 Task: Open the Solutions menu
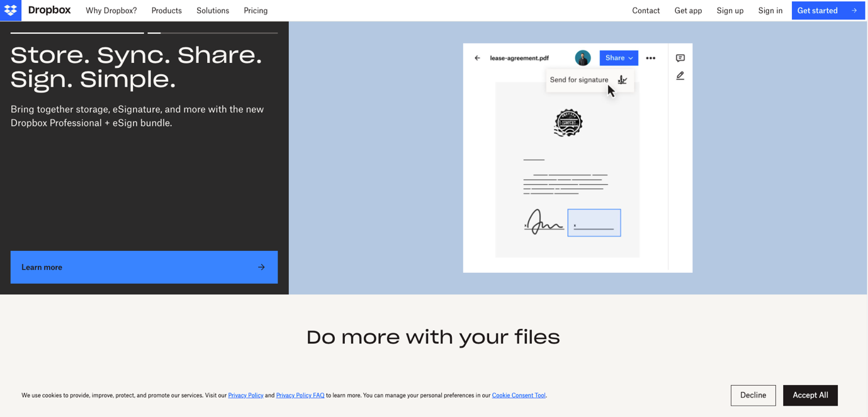213,11
